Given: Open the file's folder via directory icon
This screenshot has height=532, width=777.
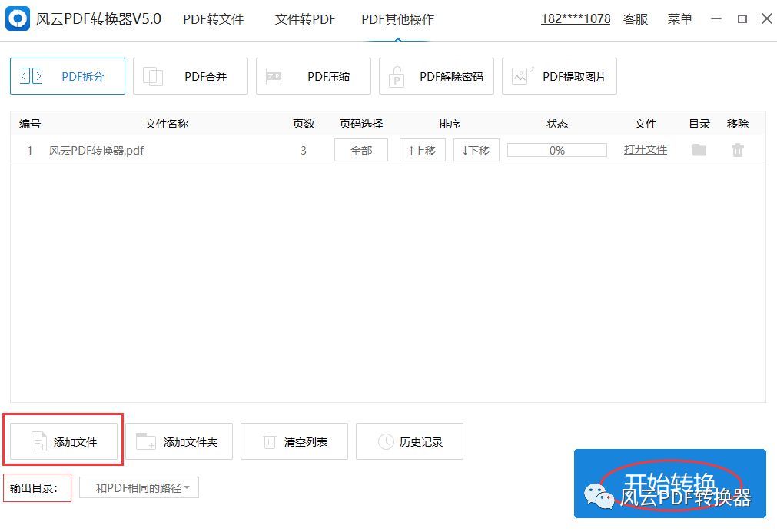Looking at the screenshot, I should pos(699,150).
